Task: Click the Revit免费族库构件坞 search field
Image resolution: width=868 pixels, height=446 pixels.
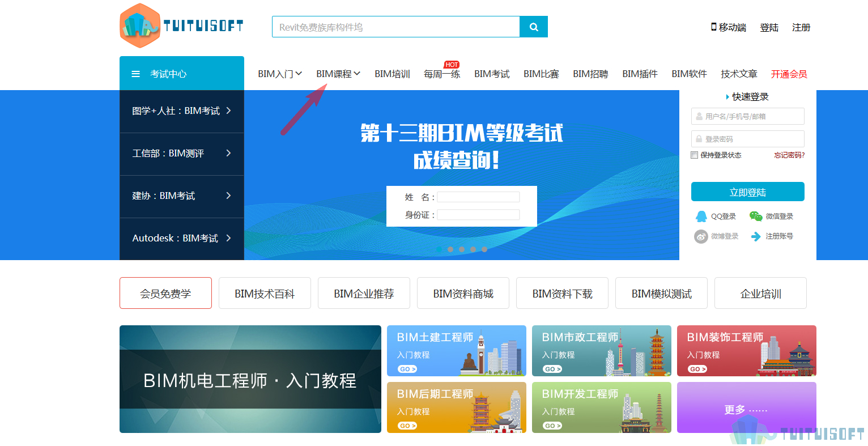Action: coord(396,27)
